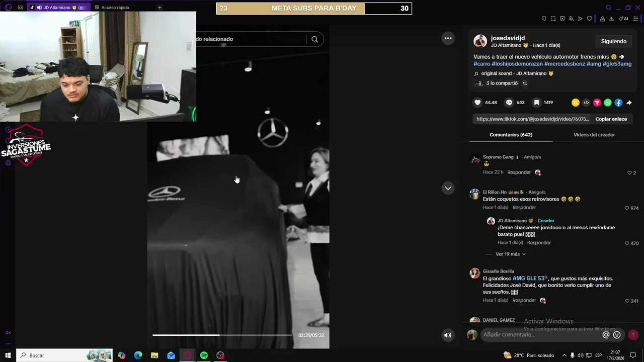Open a new browser tab
The image size is (644, 362).
point(159,8)
